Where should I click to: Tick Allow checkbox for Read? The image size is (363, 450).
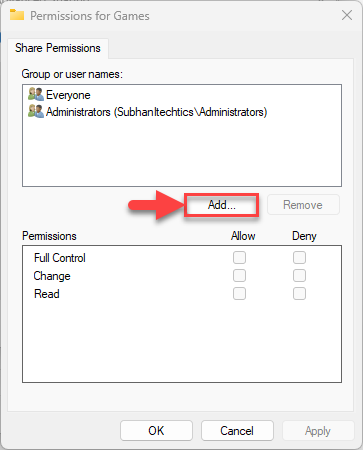tap(239, 294)
